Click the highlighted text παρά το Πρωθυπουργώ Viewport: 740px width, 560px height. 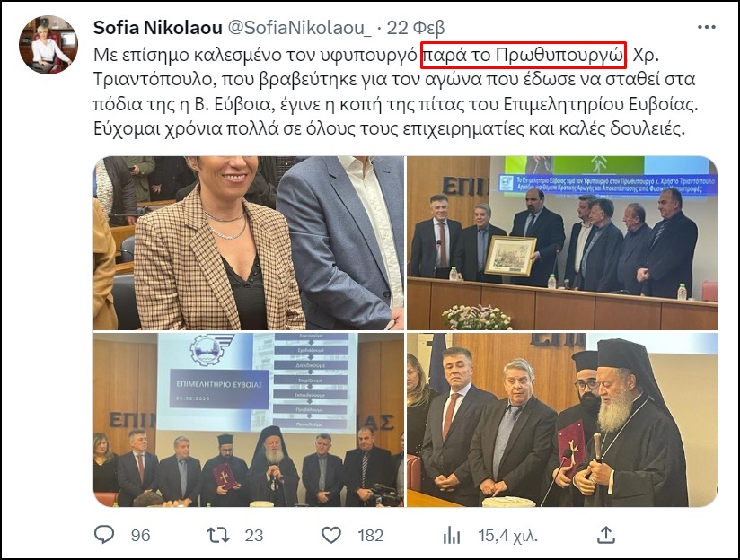click(x=524, y=55)
